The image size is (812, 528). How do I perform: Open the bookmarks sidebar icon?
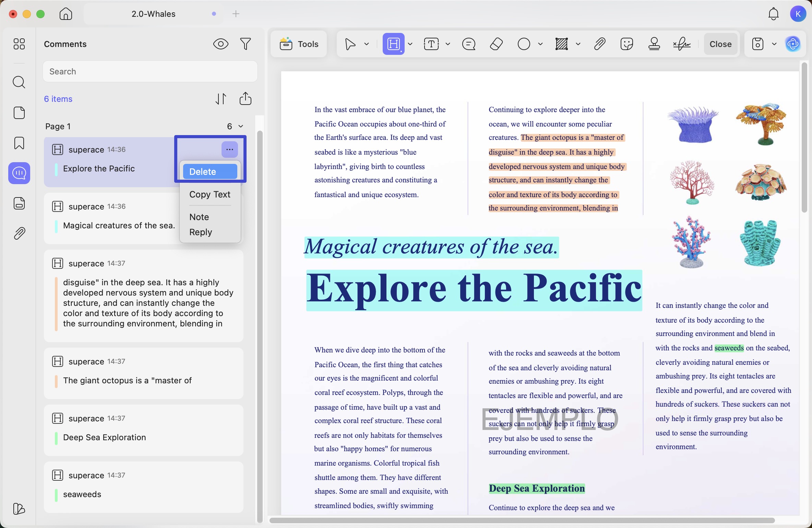tap(19, 143)
